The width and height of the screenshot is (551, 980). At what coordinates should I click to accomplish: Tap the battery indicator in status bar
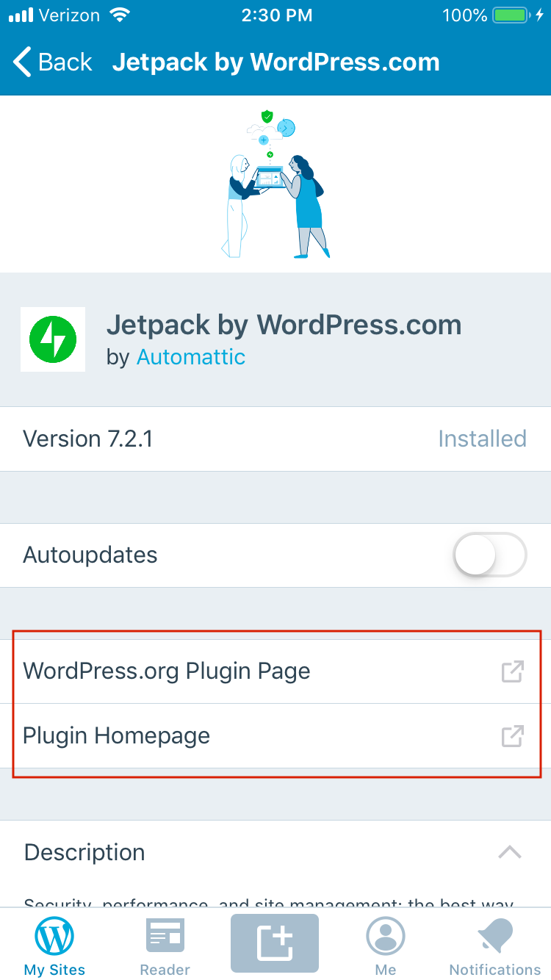[x=513, y=15]
